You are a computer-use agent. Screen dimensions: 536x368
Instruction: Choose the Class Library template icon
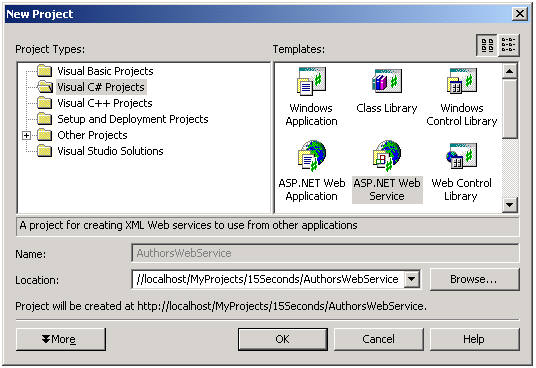click(x=387, y=81)
